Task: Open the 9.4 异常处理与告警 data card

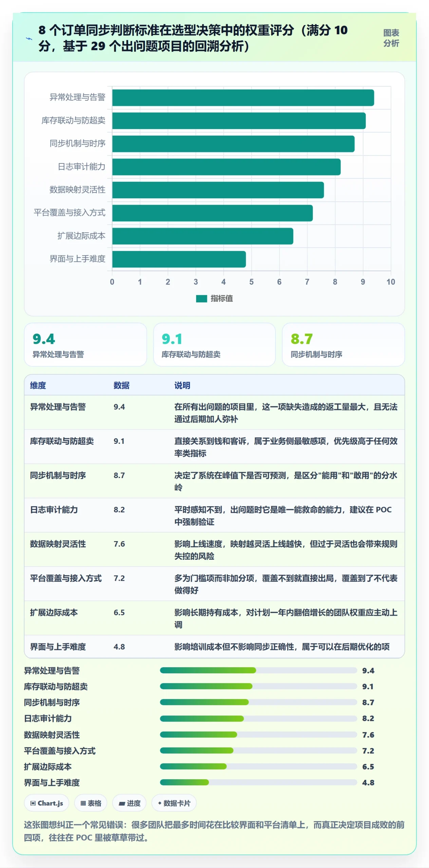Action: [86, 344]
